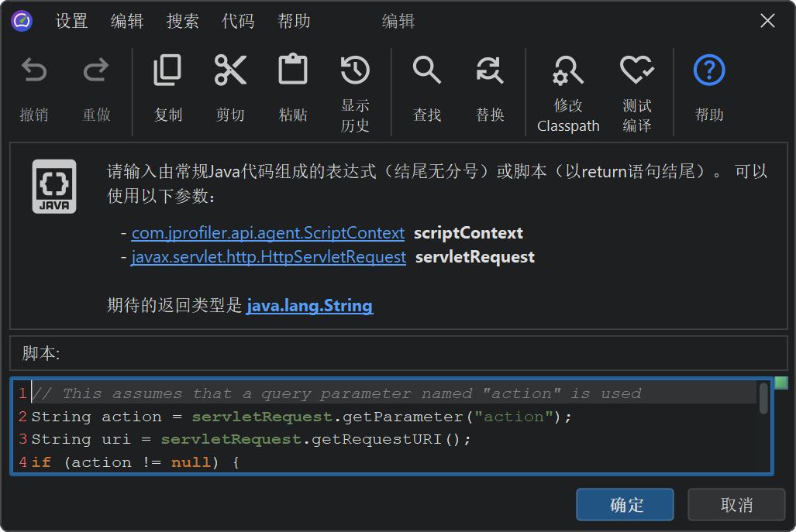Click the Undo (撤销) toolbar icon
The height and width of the screenshot is (532, 796).
tap(34, 71)
